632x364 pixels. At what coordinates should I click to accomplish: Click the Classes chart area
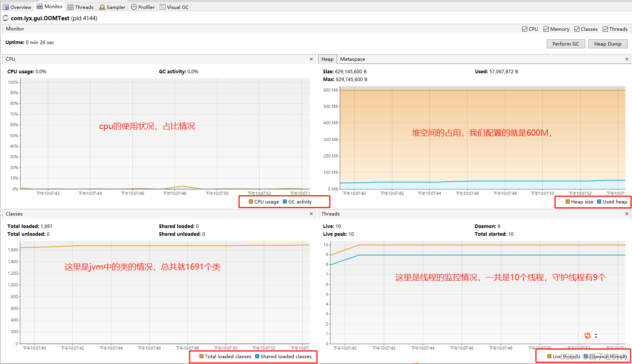click(x=164, y=292)
